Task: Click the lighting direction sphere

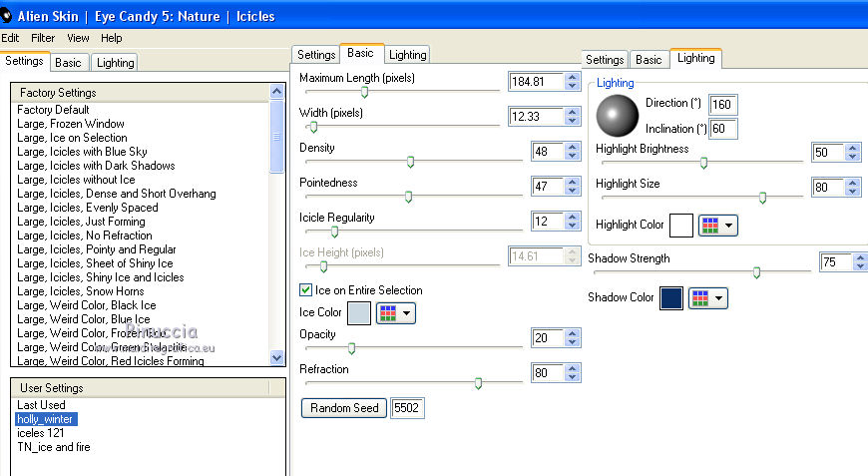Action: [x=618, y=116]
